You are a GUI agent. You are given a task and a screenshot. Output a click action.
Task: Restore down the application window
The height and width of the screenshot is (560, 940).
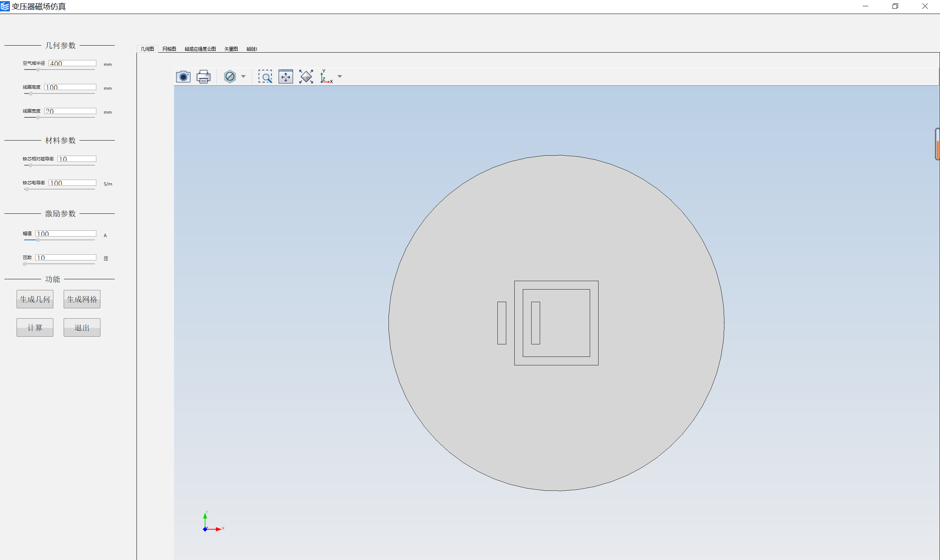895,6
